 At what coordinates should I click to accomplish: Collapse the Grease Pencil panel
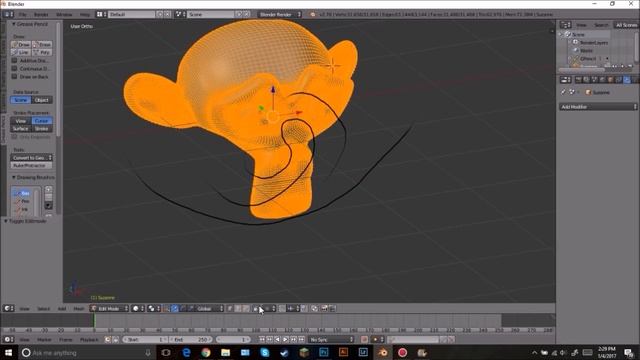(13, 24)
